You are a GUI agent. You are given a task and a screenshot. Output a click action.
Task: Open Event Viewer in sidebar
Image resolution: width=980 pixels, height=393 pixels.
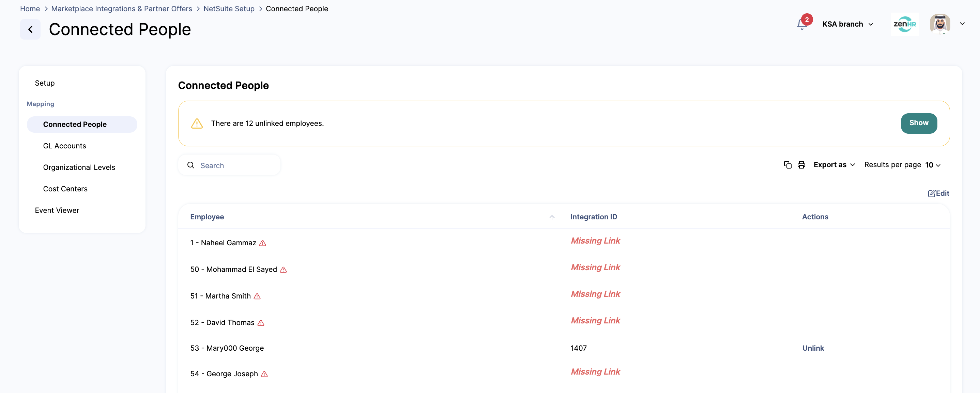tap(57, 210)
